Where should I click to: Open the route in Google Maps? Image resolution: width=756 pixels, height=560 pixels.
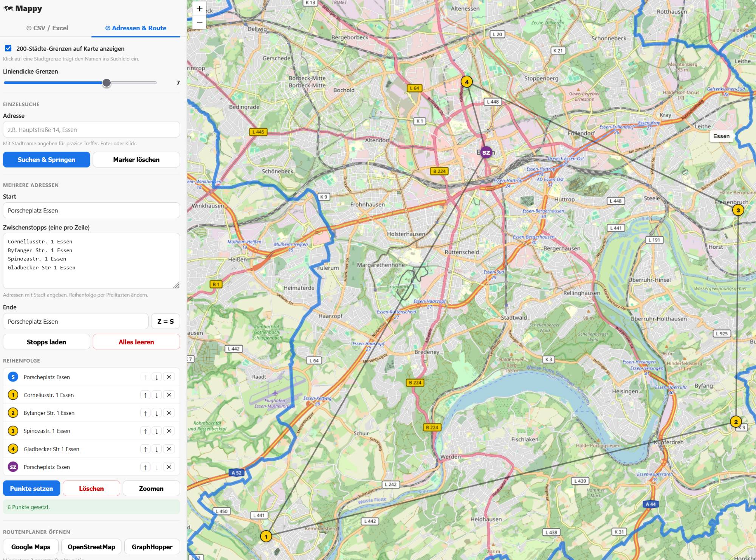(31, 547)
